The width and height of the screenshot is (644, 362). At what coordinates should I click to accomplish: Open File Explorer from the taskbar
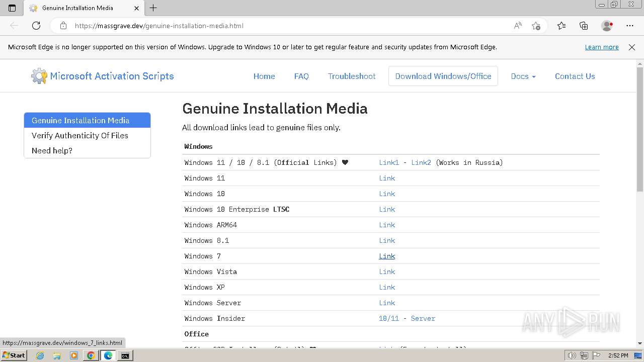pos(57,355)
